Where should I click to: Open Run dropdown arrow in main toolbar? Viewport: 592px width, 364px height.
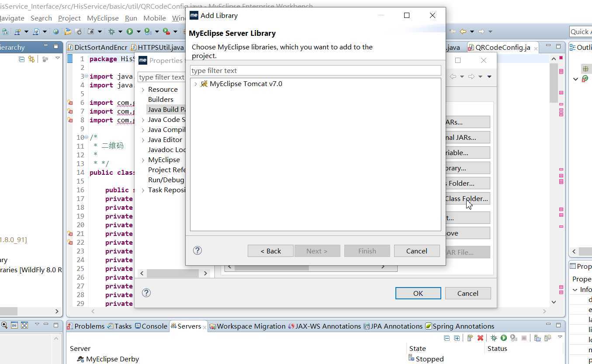138,31
